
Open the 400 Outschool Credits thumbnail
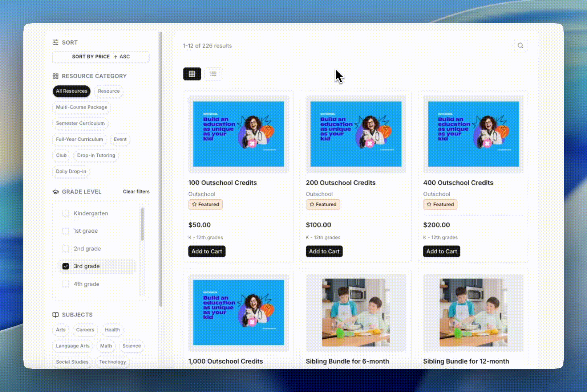[x=473, y=134]
